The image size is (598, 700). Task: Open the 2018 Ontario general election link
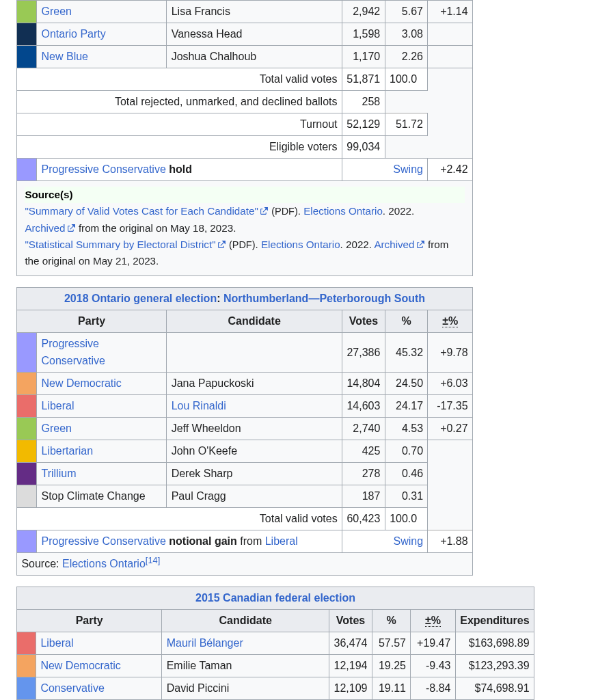coord(140,299)
